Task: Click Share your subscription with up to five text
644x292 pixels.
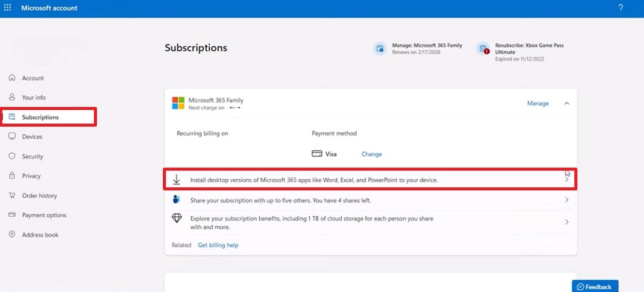Action: pyautogui.click(x=280, y=201)
